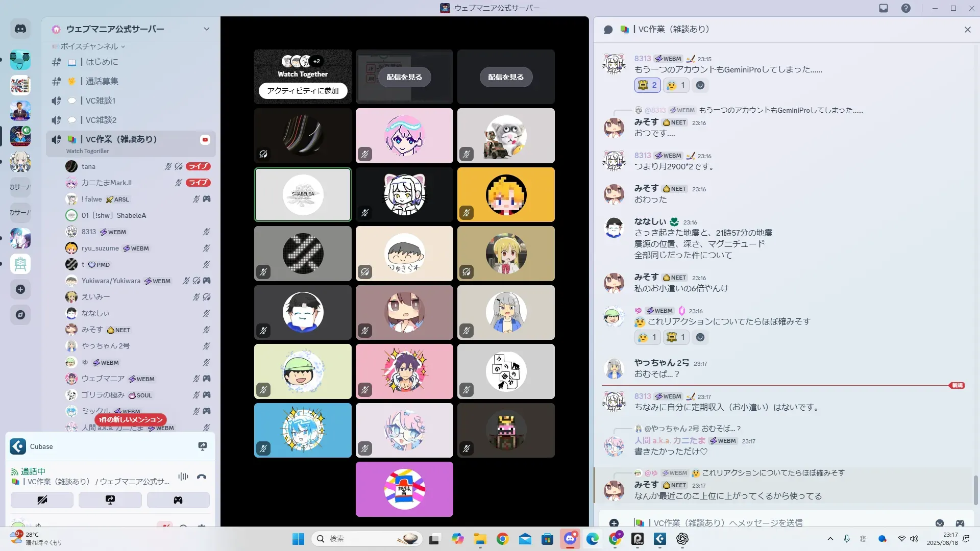
Task: Start an activity with gamepad button
Action: [x=178, y=500]
